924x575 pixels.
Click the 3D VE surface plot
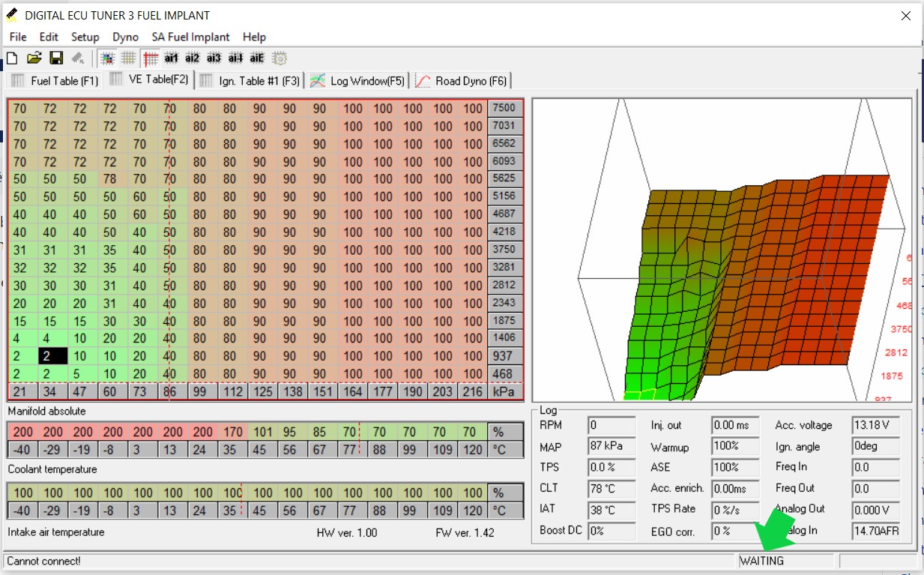tap(722, 250)
